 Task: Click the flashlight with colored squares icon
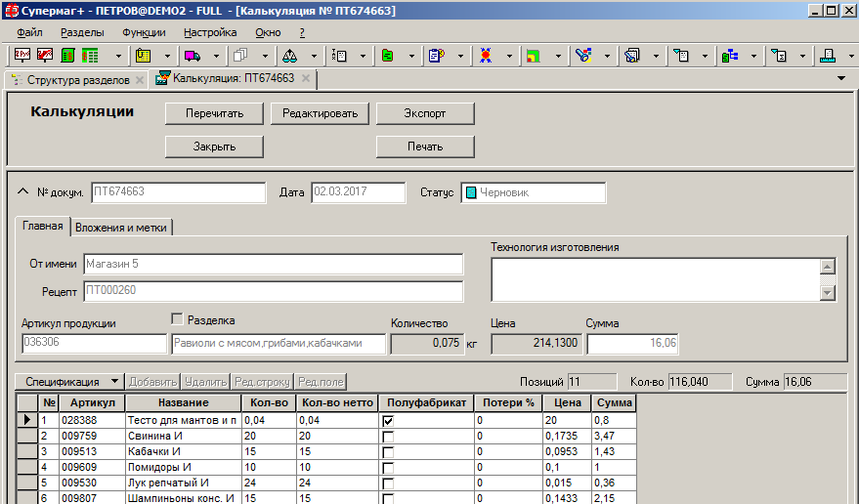point(583,56)
